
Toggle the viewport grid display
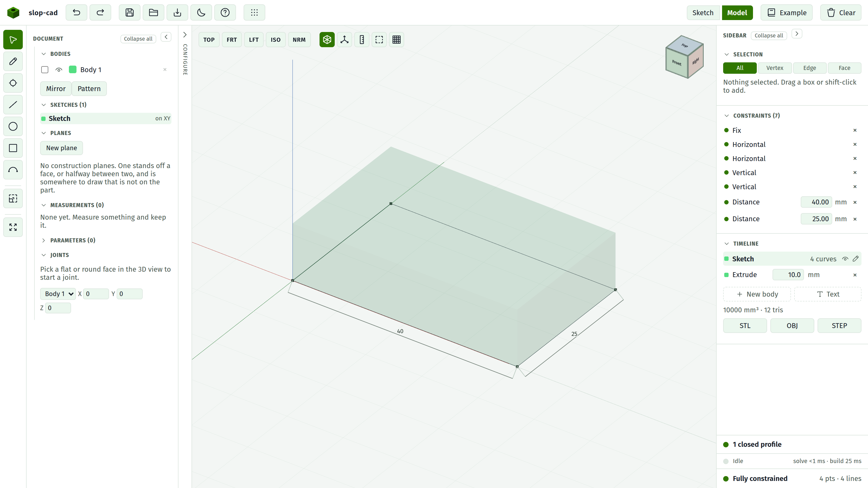(x=397, y=40)
